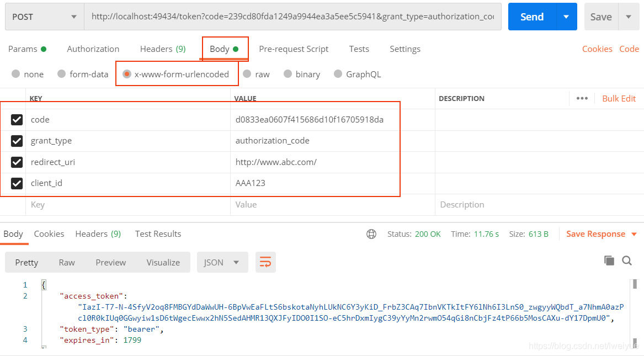Uncheck the redirect_uri parameter checkbox
This screenshot has height=356, width=644.
(x=17, y=162)
